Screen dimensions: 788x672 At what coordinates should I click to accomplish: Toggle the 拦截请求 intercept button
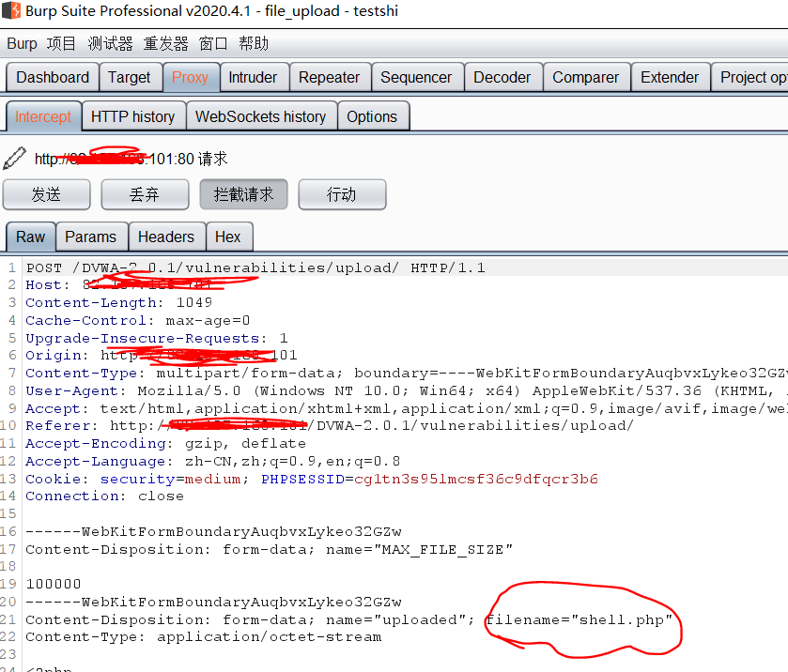point(243,194)
